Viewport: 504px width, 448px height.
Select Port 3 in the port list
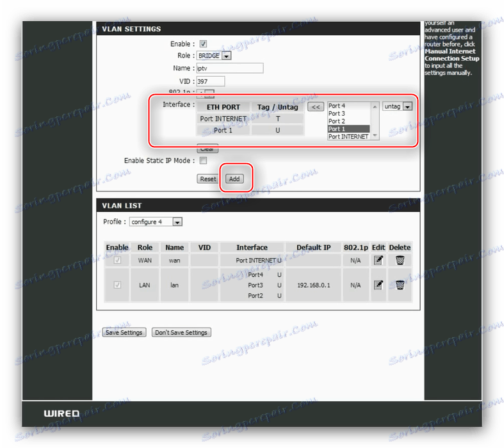tap(349, 113)
